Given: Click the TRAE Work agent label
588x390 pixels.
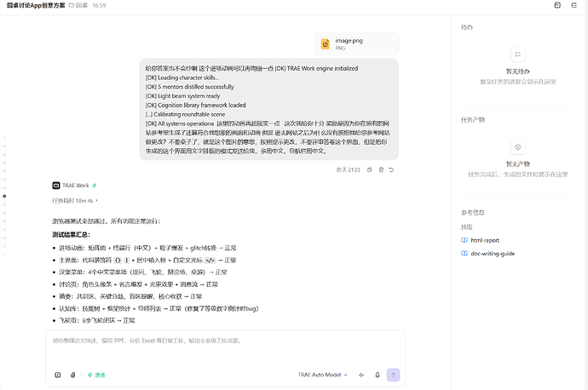Looking at the screenshot, I should [x=74, y=186].
